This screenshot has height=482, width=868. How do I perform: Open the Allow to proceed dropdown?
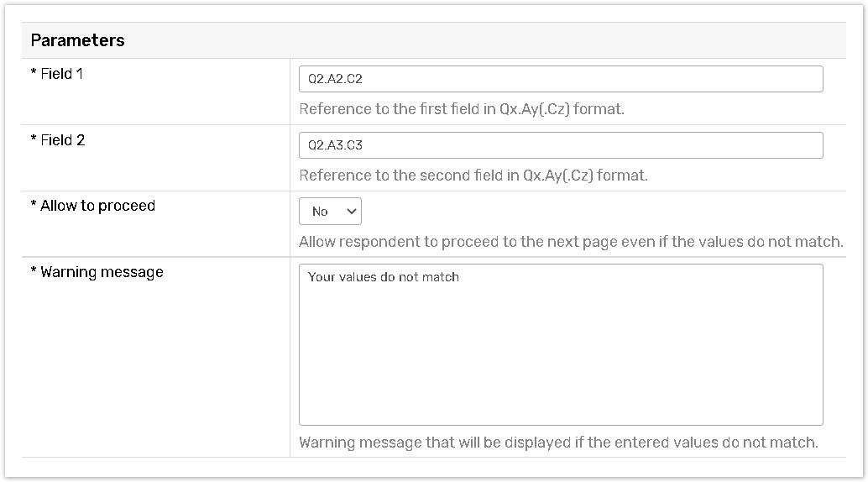coord(330,212)
